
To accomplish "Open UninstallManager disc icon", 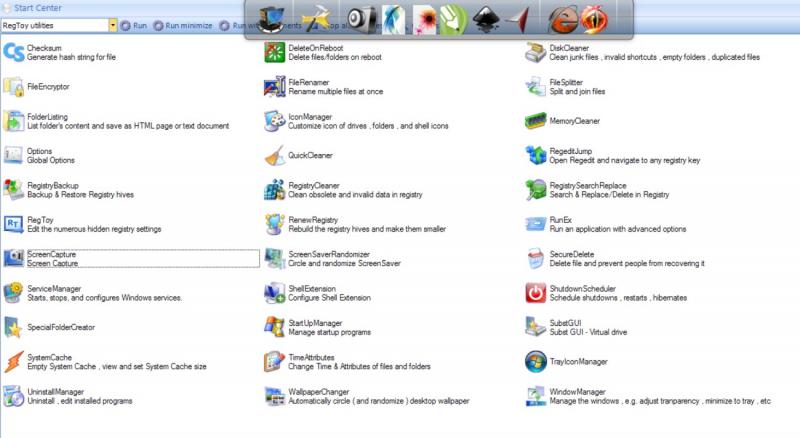I will point(14,396).
